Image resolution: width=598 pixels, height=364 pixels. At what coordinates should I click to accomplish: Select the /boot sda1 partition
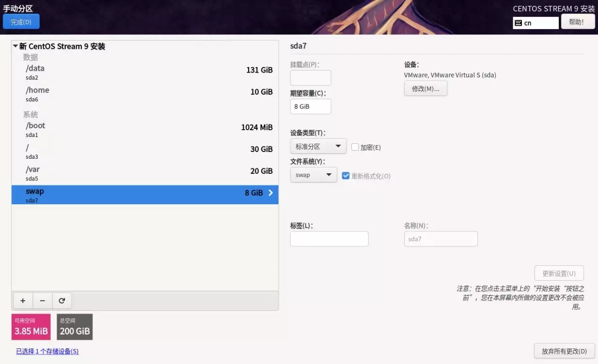[145, 129]
